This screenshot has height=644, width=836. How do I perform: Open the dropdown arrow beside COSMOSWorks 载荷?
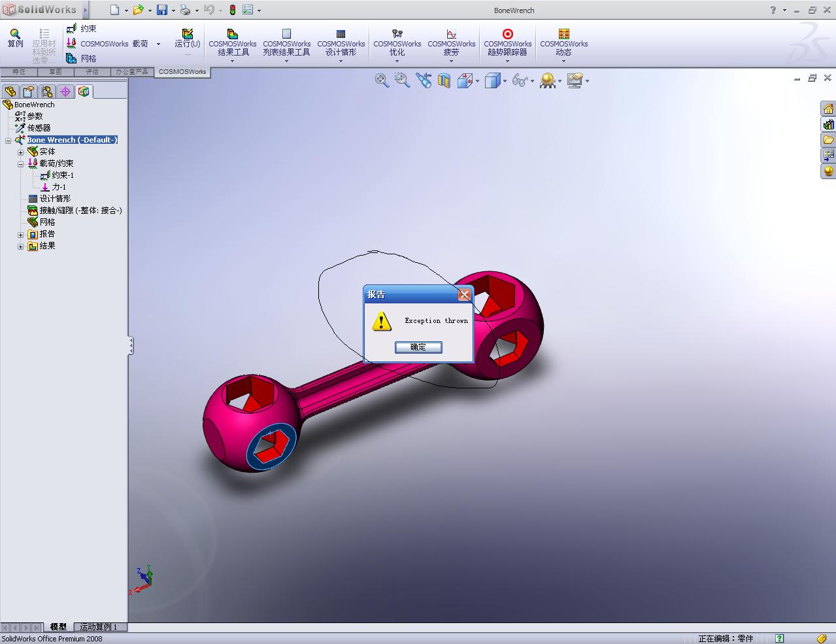click(158, 44)
